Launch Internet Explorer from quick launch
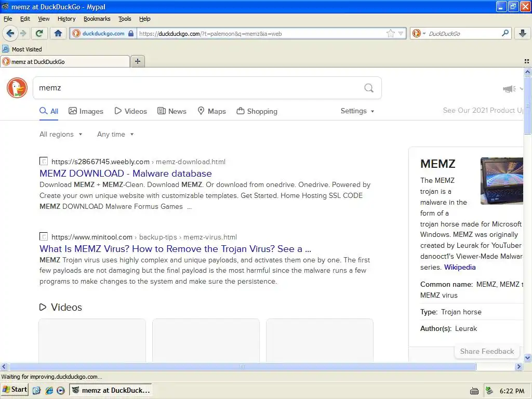 (49, 391)
